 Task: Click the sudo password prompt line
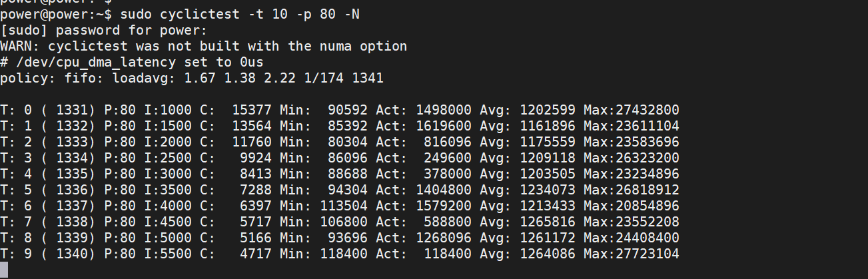[x=104, y=30]
